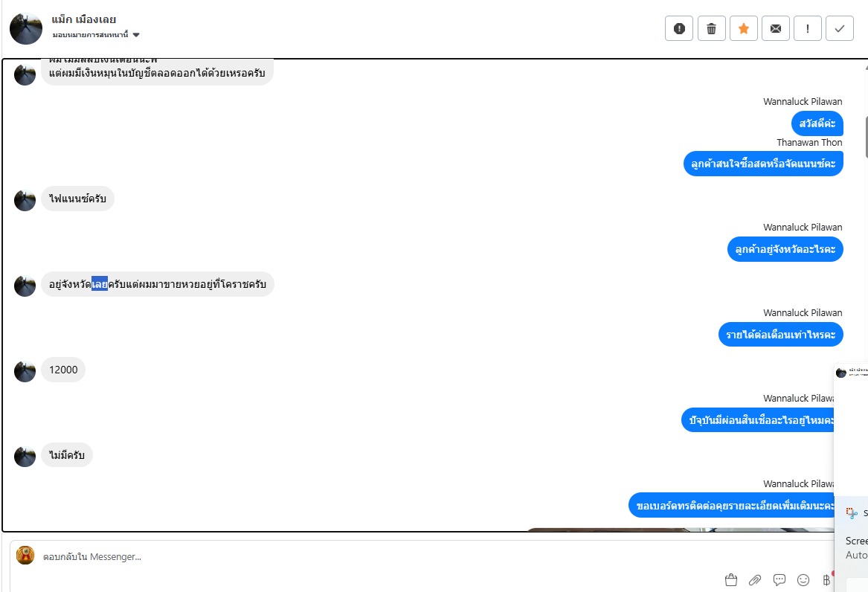Click the ไฟแนนซ์ครับ message bubble
The height and width of the screenshot is (592, 868).
pos(77,199)
